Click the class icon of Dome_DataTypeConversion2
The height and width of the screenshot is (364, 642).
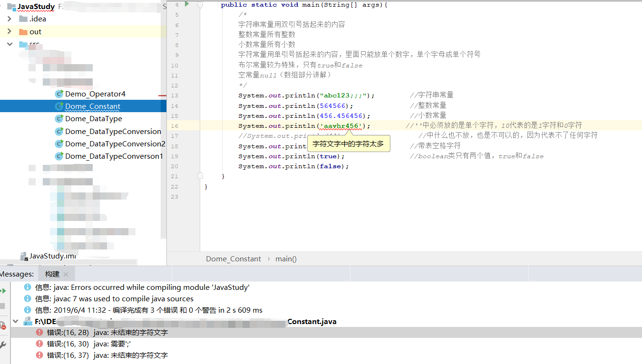[x=59, y=144]
